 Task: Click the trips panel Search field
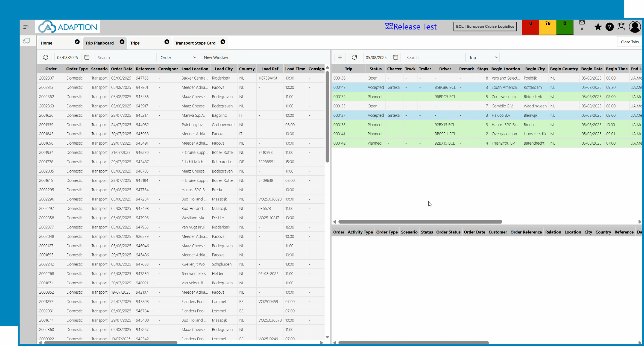click(x=434, y=57)
